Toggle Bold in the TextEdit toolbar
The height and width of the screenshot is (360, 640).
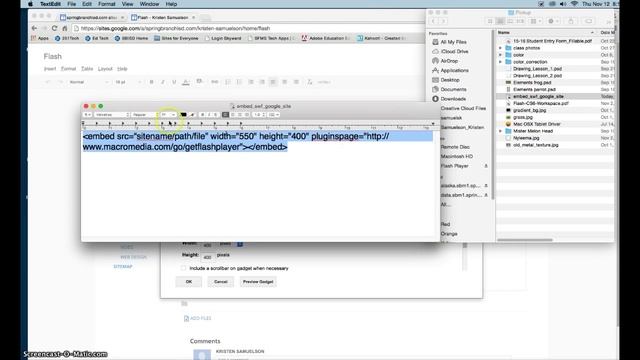202,115
